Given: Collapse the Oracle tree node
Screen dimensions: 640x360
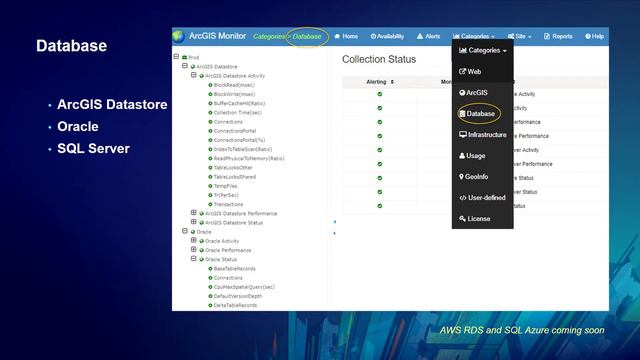Looking at the screenshot, I should coord(185,231).
